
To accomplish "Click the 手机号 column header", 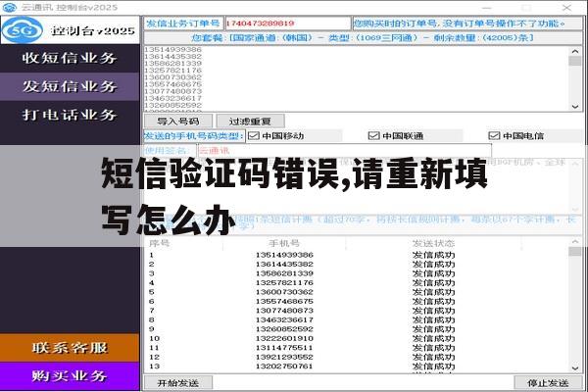I will 284,243.
